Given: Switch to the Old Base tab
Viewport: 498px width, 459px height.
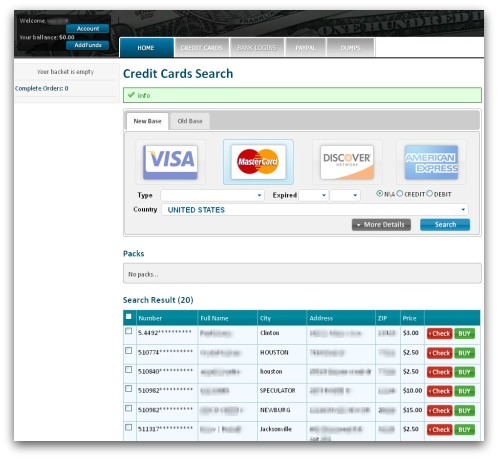Looking at the screenshot, I should pyautogui.click(x=190, y=121).
